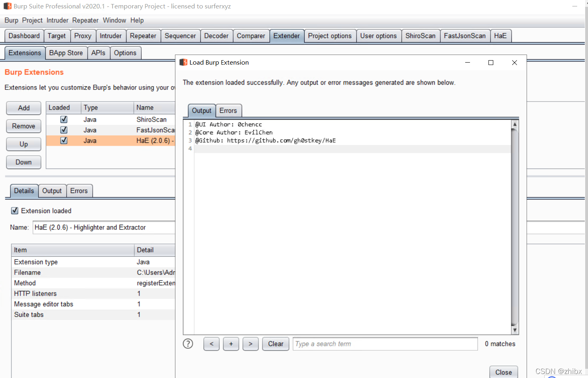This screenshot has height=378, width=588.
Task: Click the help question mark icon in dialog
Action: tap(188, 344)
